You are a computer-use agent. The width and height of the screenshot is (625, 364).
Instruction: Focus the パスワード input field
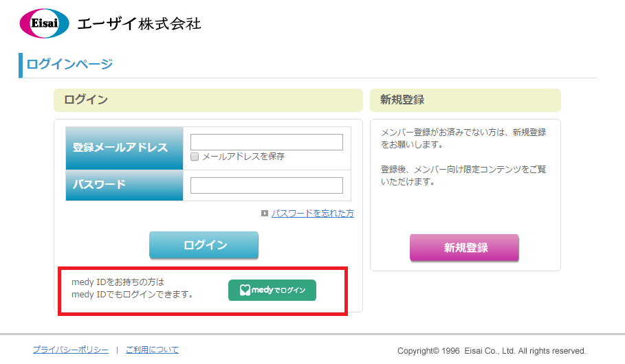click(x=267, y=185)
